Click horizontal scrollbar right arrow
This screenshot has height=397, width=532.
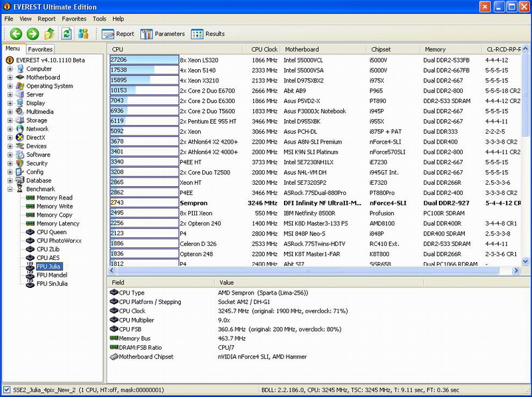[x=516, y=271]
